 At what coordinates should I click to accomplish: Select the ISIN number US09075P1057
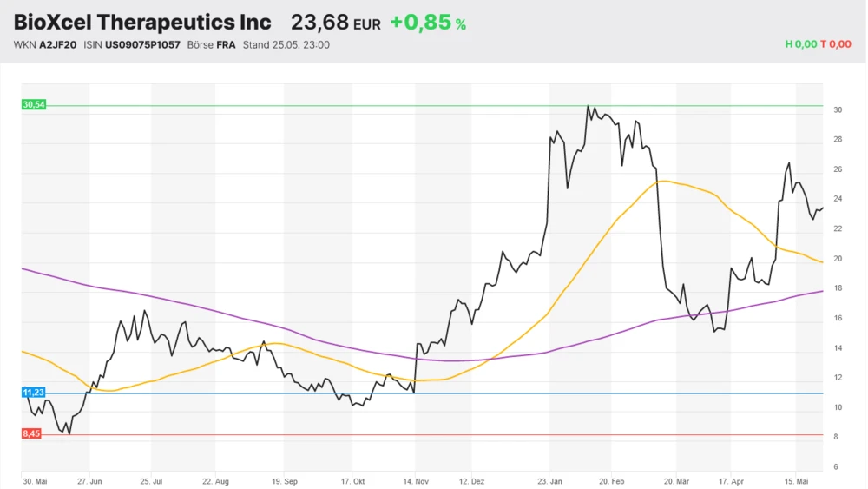132,45
